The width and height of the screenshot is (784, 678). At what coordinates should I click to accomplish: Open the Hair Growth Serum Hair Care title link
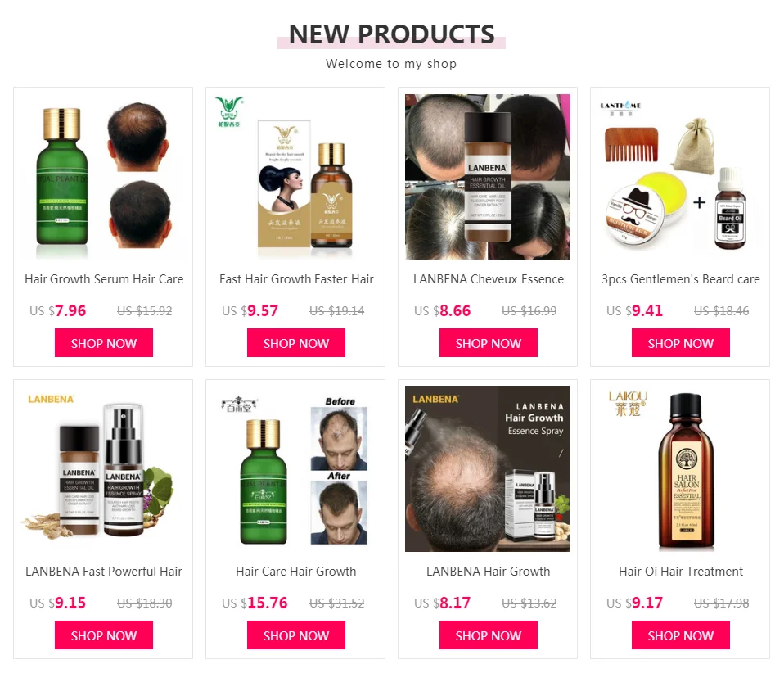[x=104, y=279]
